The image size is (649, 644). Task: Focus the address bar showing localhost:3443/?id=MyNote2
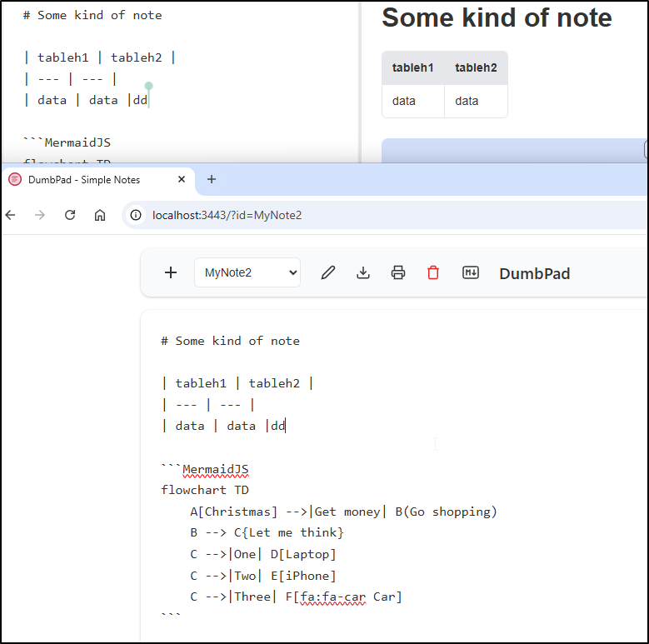coord(385,215)
